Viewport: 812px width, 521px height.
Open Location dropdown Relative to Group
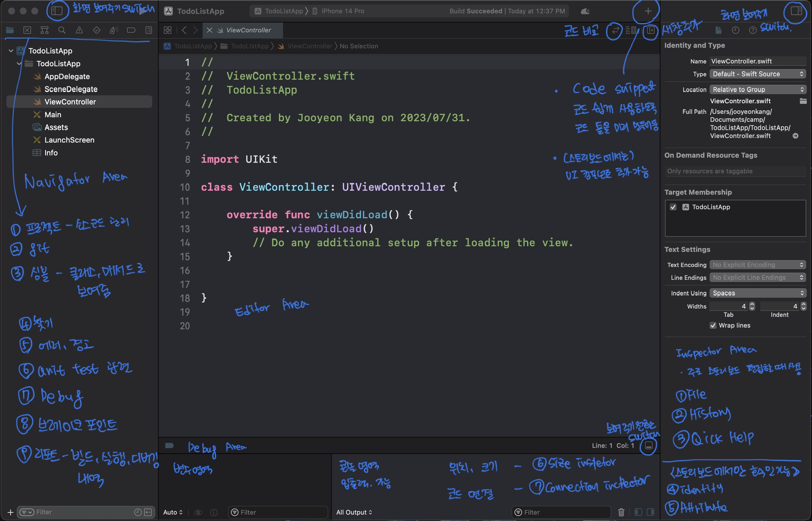[757, 90]
